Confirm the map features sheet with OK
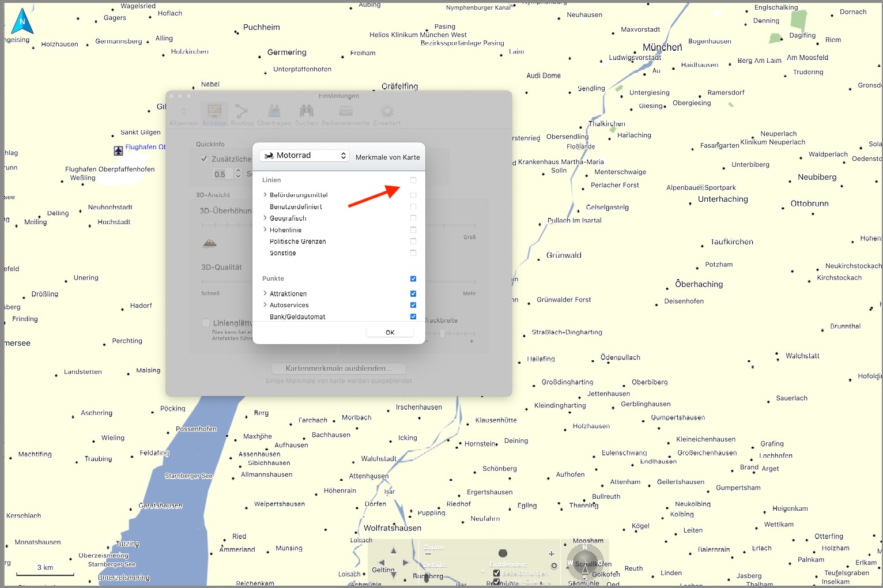 [x=390, y=332]
